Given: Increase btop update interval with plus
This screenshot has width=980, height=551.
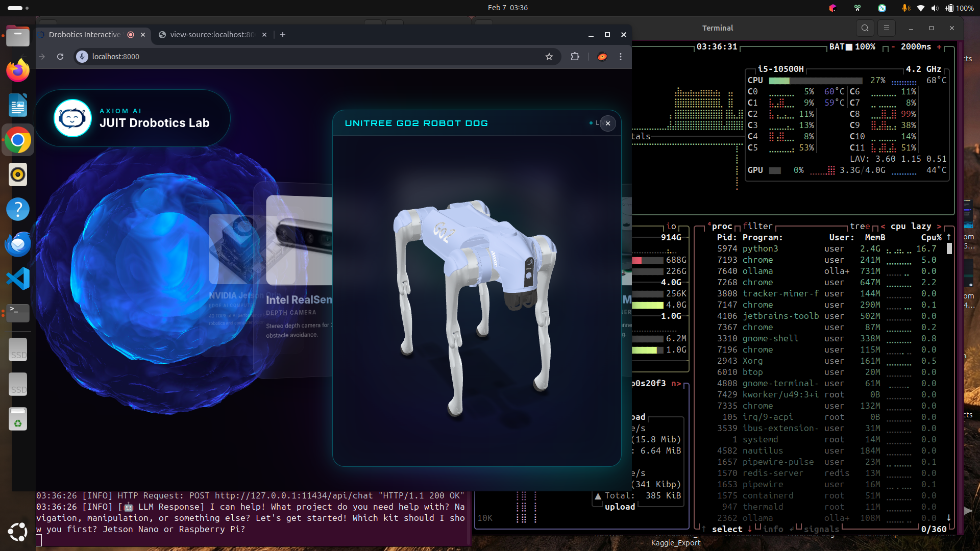Looking at the screenshot, I should pyautogui.click(x=939, y=46).
